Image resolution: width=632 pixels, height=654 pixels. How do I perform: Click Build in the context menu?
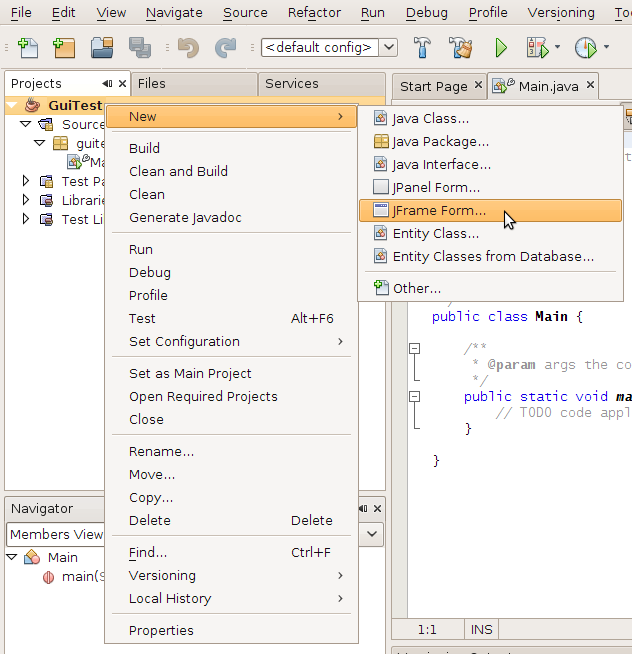point(232,148)
